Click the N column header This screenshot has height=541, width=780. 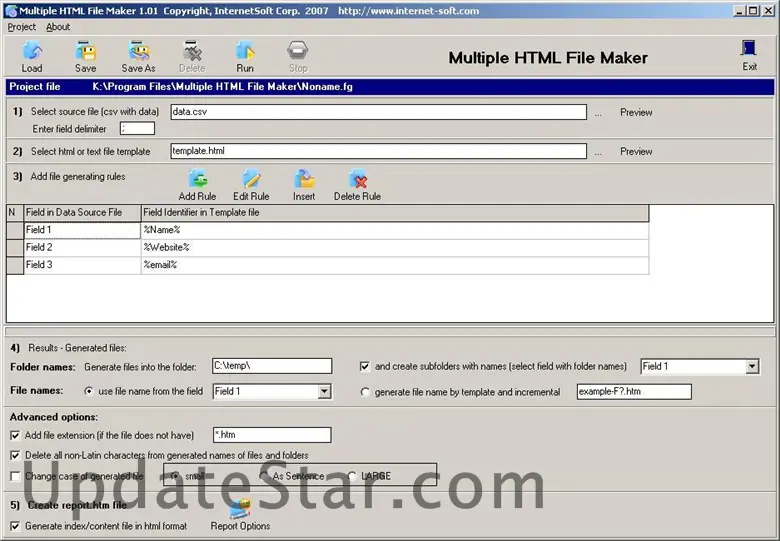pyautogui.click(x=15, y=213)
